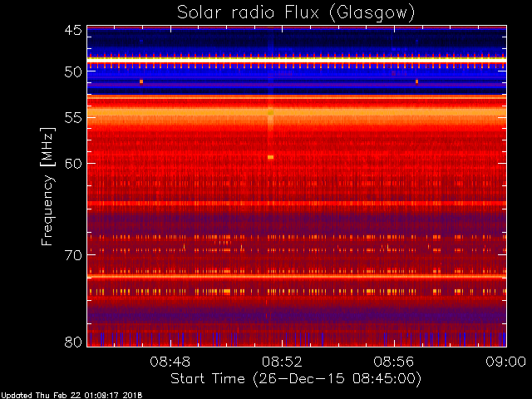Click the 'Updated Thu Feb 22 01:09:17 2018' text
The width and height of the screenshot is (532, 399).
71,396
